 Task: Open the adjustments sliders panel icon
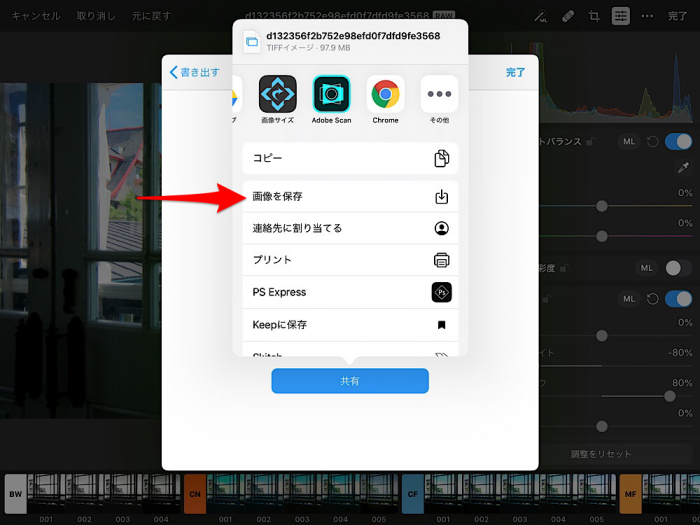(621, 16)
